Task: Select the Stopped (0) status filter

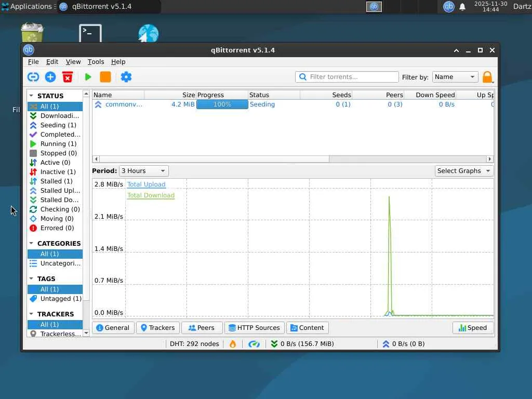Action: click(x=55, y=153)
